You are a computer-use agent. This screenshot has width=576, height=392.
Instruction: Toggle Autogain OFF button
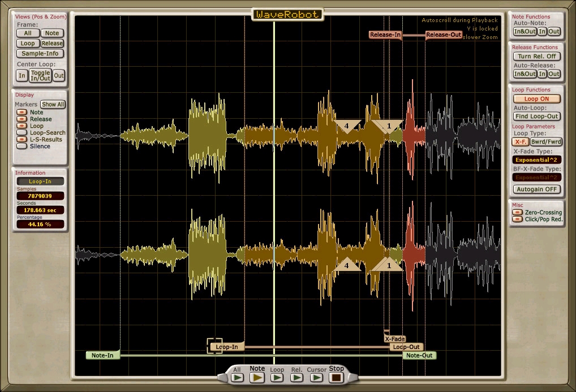click(x=537, y=189)
